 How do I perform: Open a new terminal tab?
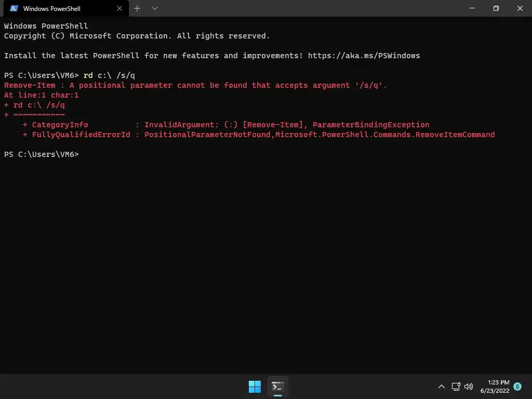pyautogui.click(x=137, y=8)
